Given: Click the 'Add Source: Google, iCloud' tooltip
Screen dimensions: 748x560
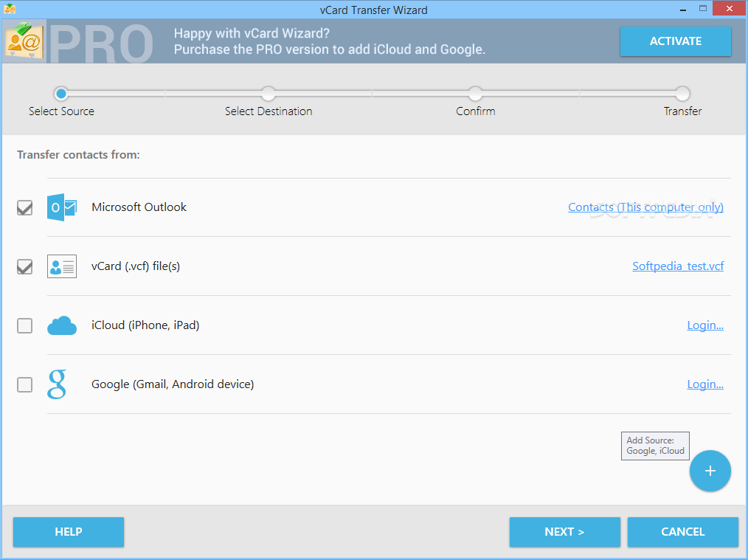Looking at the screenshot, I should 655,446.
